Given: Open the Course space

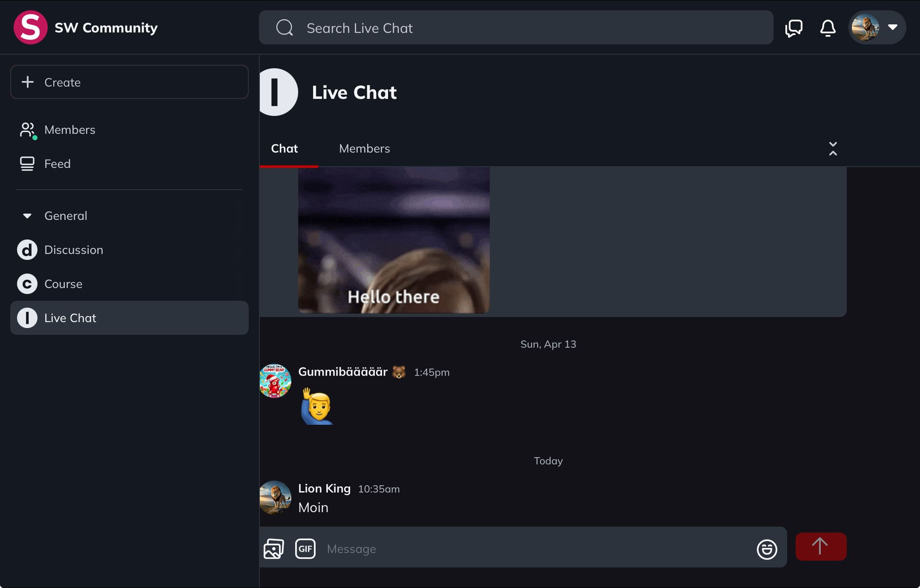Looking at the screenshot, I should 63,284.
